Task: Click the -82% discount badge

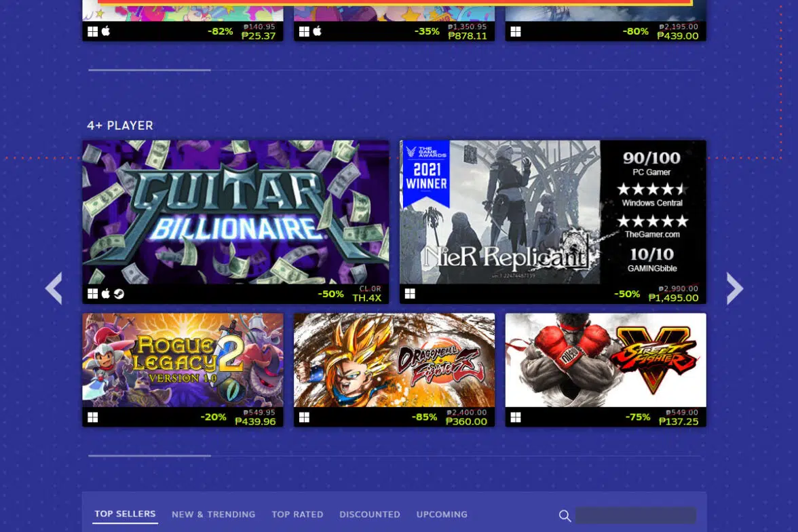Action: click(221, 31)
